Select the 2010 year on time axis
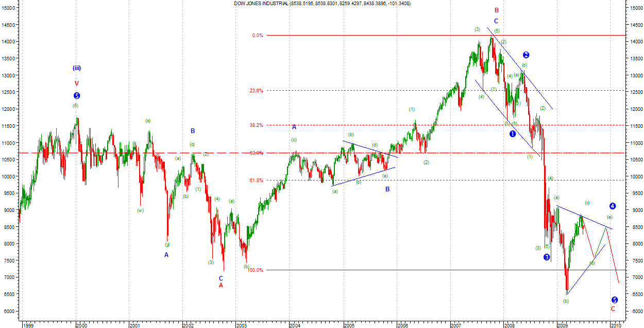The height and width of the screenshot is (328, 644). click(x=616, y=325)
